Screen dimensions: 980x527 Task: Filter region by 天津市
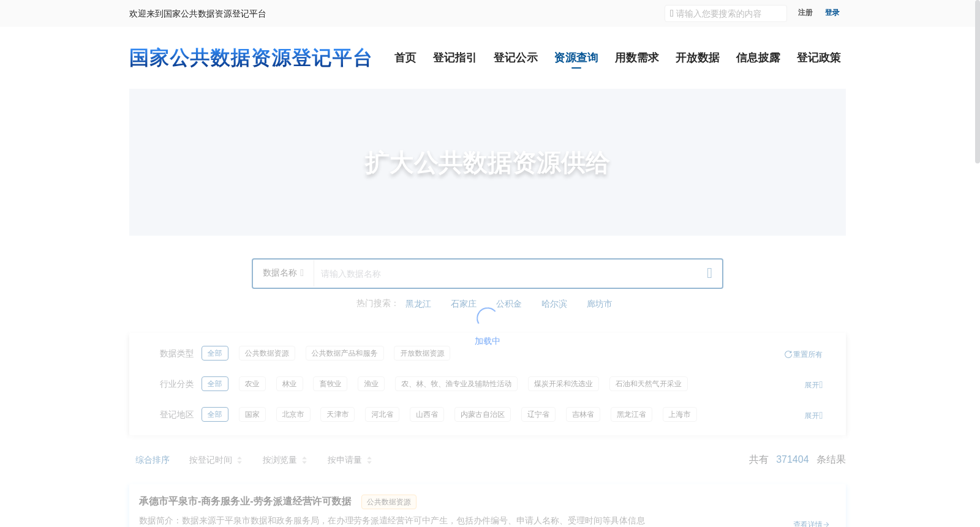[x=337, y=414]
